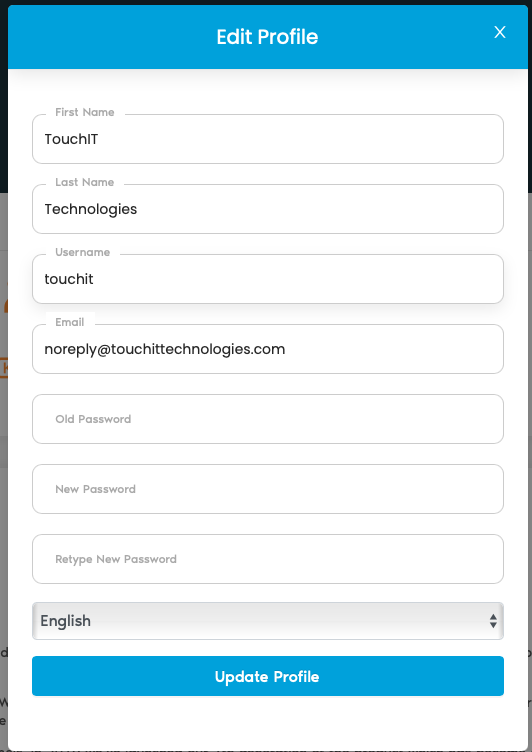Click the First Name field containing TouchIT
Screen dimensions: 532x752
pos(268,139)
